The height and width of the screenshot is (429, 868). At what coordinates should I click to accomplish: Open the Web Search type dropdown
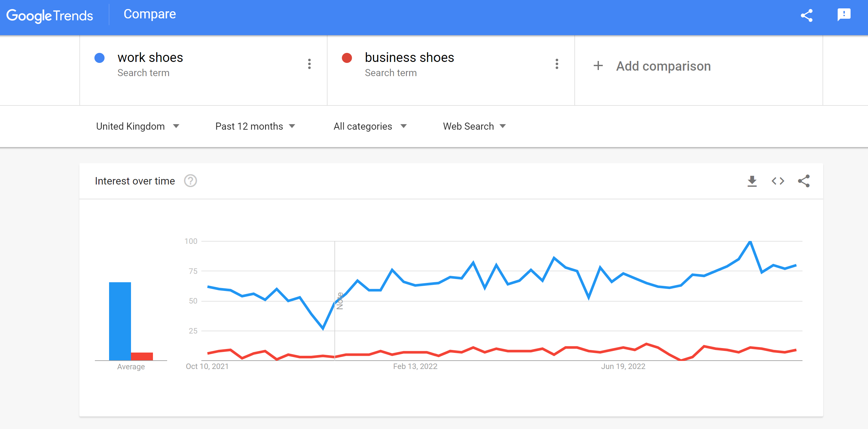(x=474, y=126)
